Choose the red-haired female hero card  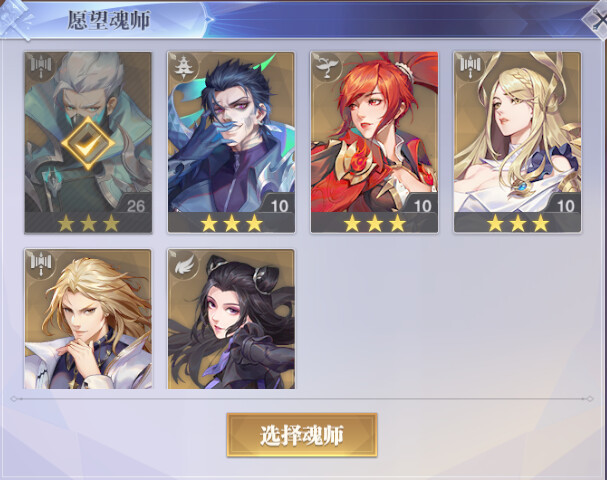click(374, 142)
